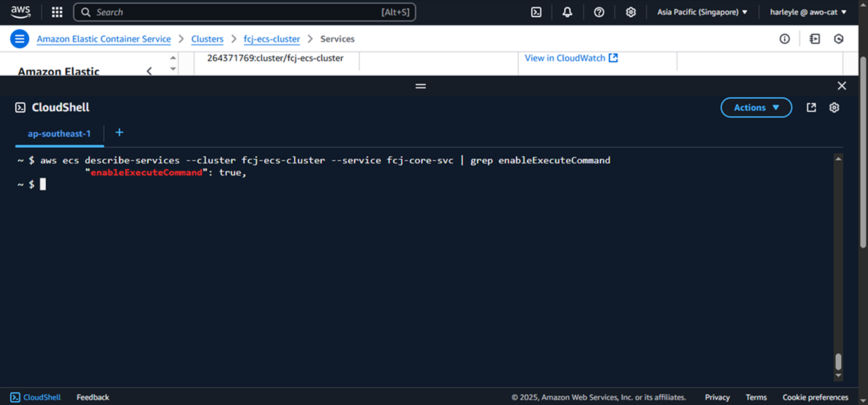Click the page vertical scrollbar
This screenshot has height=405, width=868.
[862, 153]
